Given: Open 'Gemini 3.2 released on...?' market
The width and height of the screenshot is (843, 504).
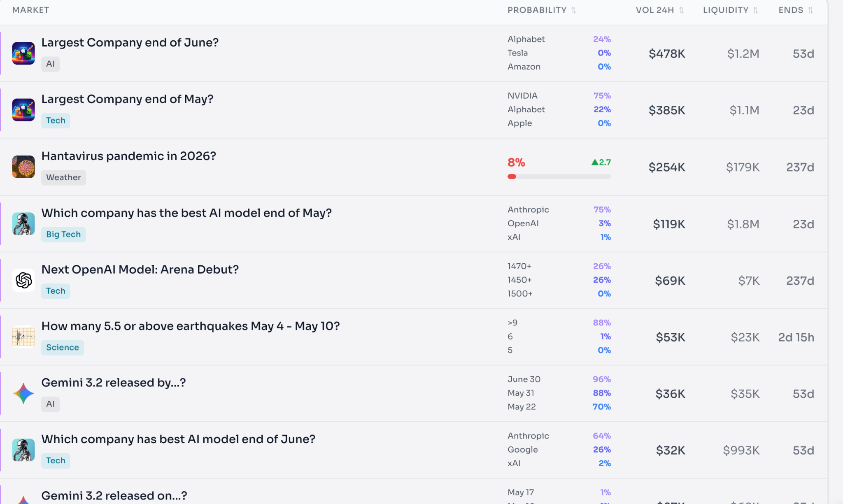Looking at the screenshot, I should click(114, 496).
